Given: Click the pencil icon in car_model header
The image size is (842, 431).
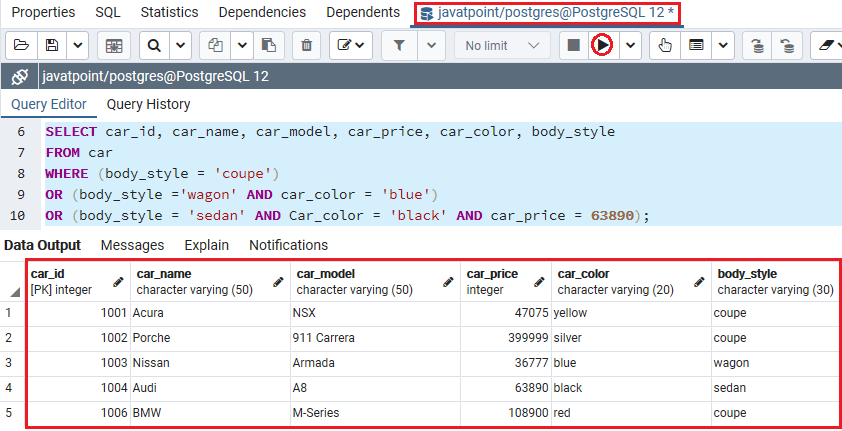Looking at the screenshot, I should tap(448, 282).
